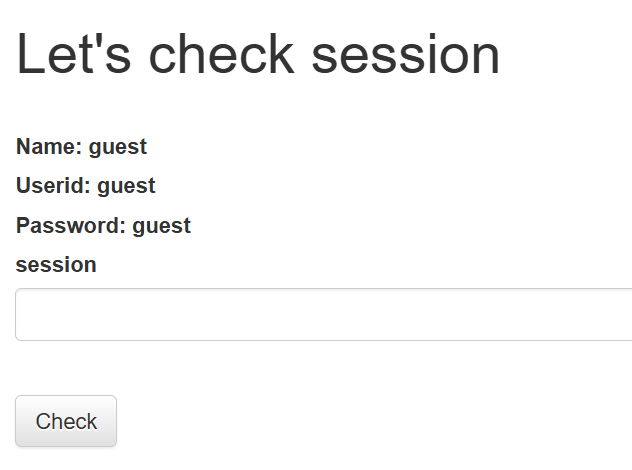Viewport: 632px width, 470px height.
Task: Place the cursor in the empty session text box
Action: pyautogui.click(x=324, y=314)
